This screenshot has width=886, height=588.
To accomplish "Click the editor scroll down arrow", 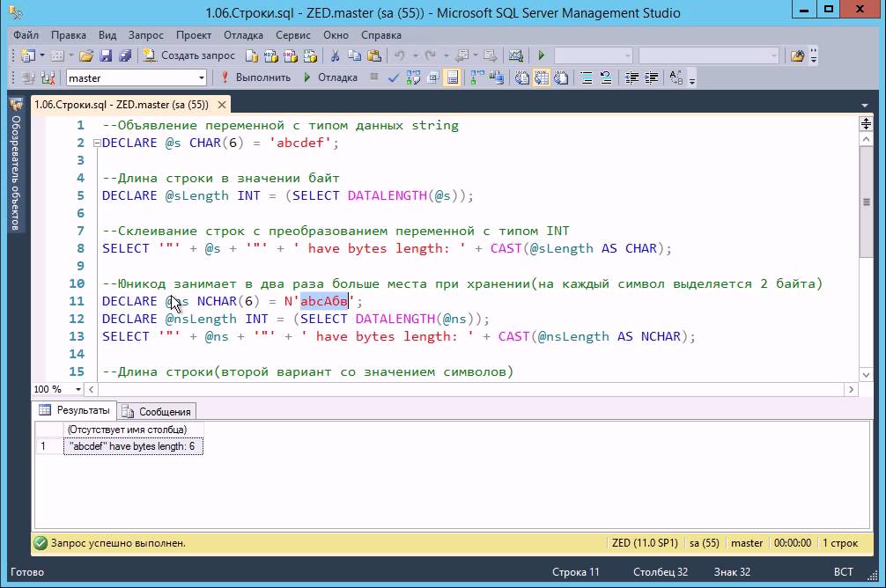I will [866, 374].
